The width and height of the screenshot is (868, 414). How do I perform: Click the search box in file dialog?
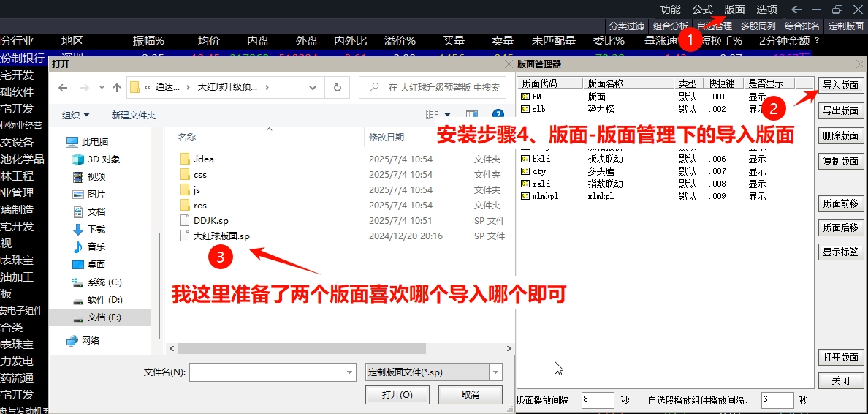pyautogui.click(x=433, y=88)
